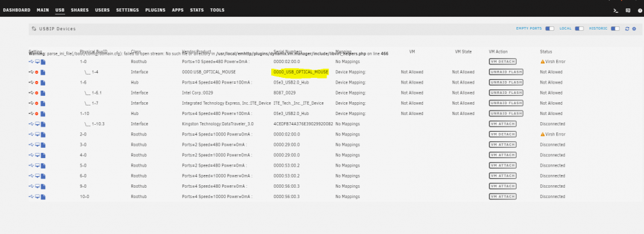Click serial number 4CEDFB74A376E39029920082
The height and width of the screenshot is (234, 644).
pos(303,124)
